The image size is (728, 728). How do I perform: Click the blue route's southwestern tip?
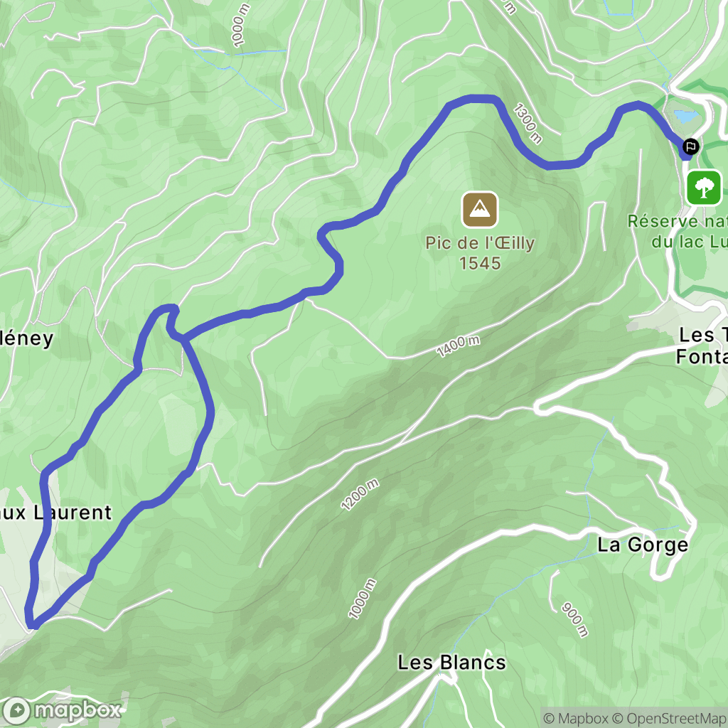tap(31, 625)
